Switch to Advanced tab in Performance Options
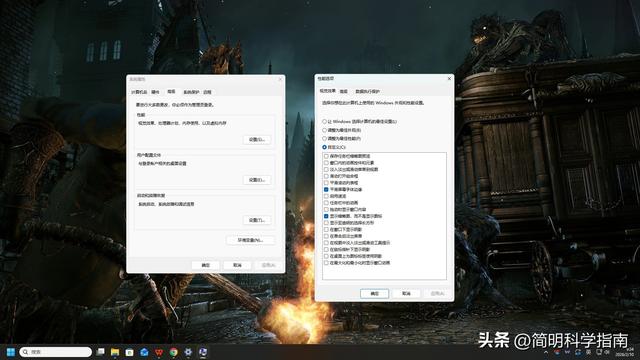Viewport: 640px width, 360px height. [344, 91]
